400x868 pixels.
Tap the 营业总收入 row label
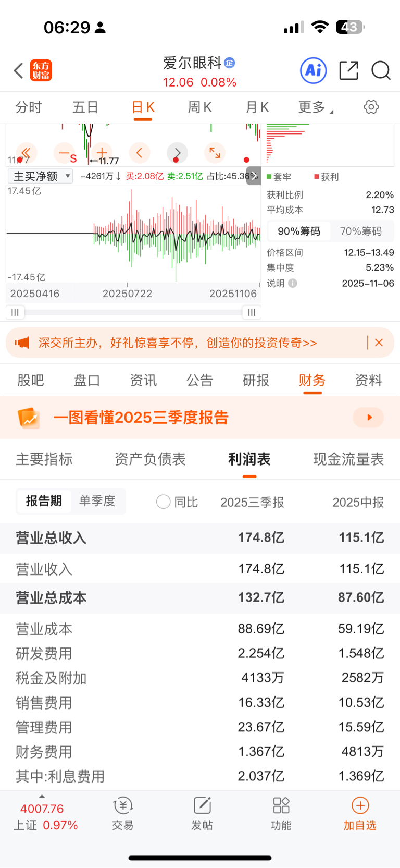pos(51,538)
